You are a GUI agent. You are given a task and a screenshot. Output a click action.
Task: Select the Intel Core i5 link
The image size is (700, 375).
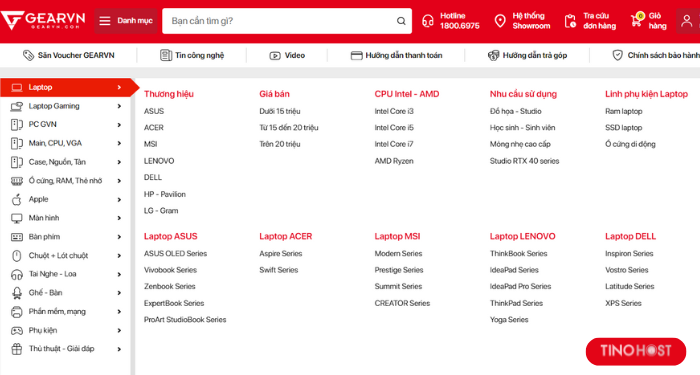coord(394,128)
